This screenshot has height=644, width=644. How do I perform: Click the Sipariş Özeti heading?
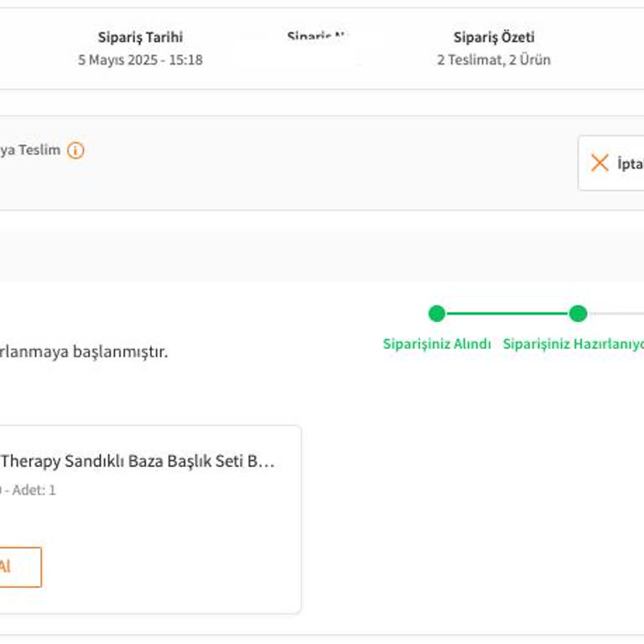[494, 37]
